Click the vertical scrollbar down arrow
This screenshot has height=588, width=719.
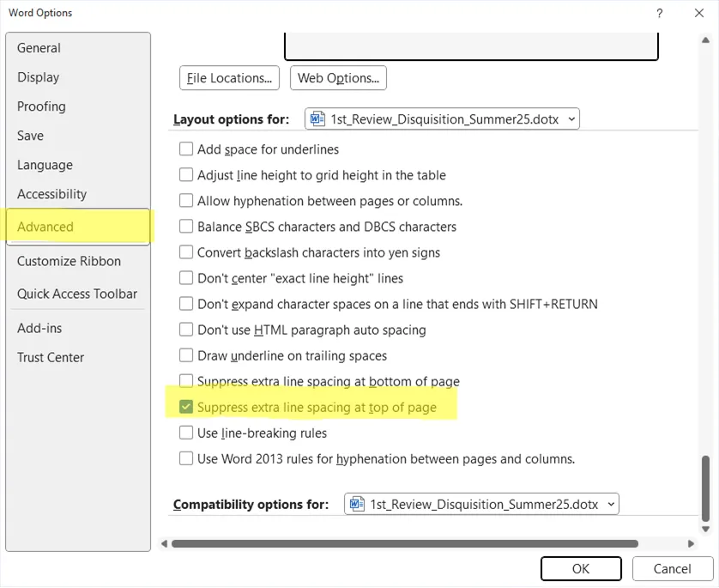(705, 530)
